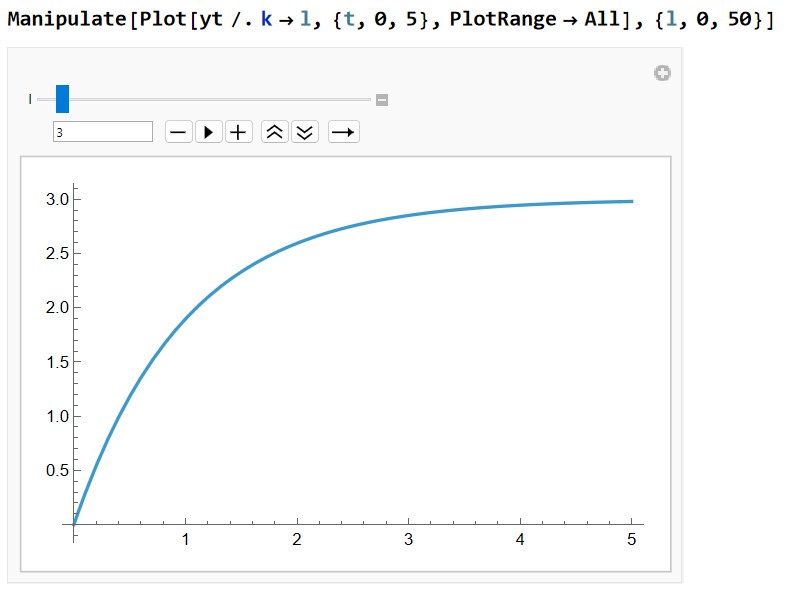Click the 3.0 label on the vertical axis
Viewport: 789px width, 594px height.
[x=57, y=199]
